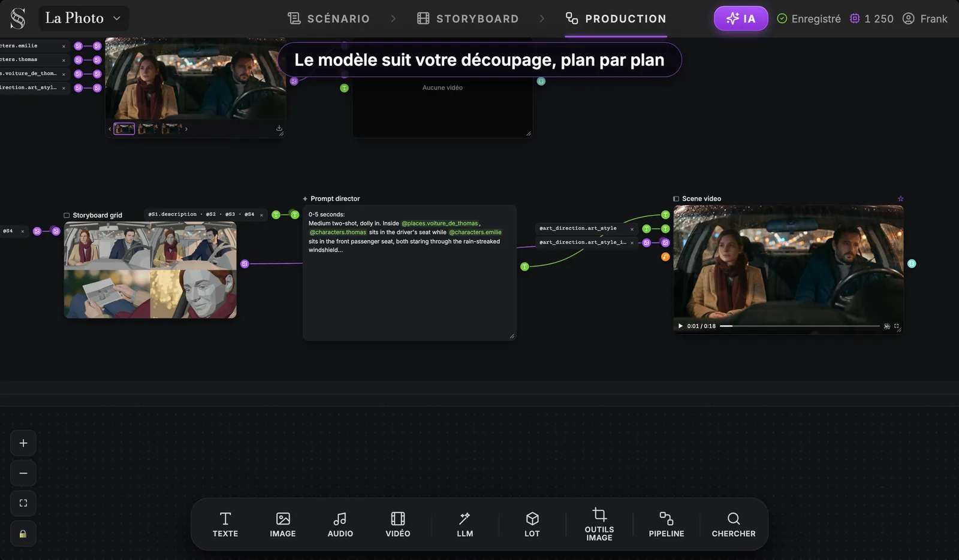Fit canvas view to screen
Screen dimensions: 959x560
(x=23, y=503)
